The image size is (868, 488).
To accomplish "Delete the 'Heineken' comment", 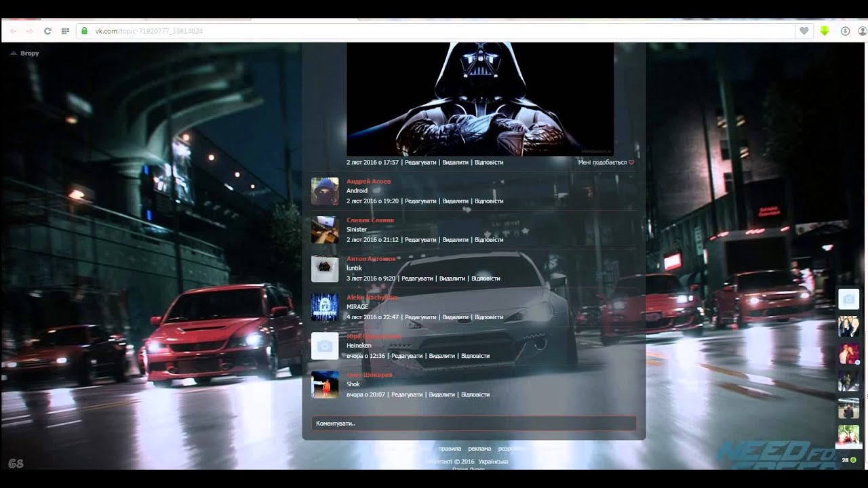I will tap(442, 356).
